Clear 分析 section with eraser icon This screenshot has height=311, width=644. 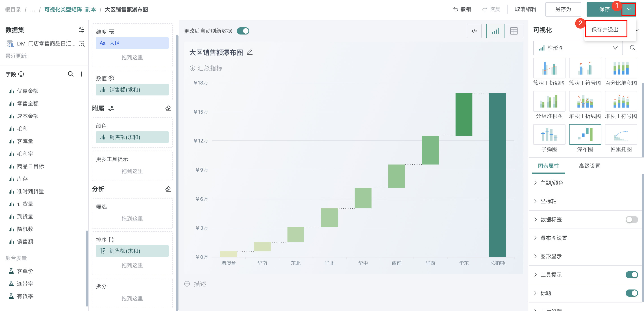pyautogui.click(x=168, y=189)
